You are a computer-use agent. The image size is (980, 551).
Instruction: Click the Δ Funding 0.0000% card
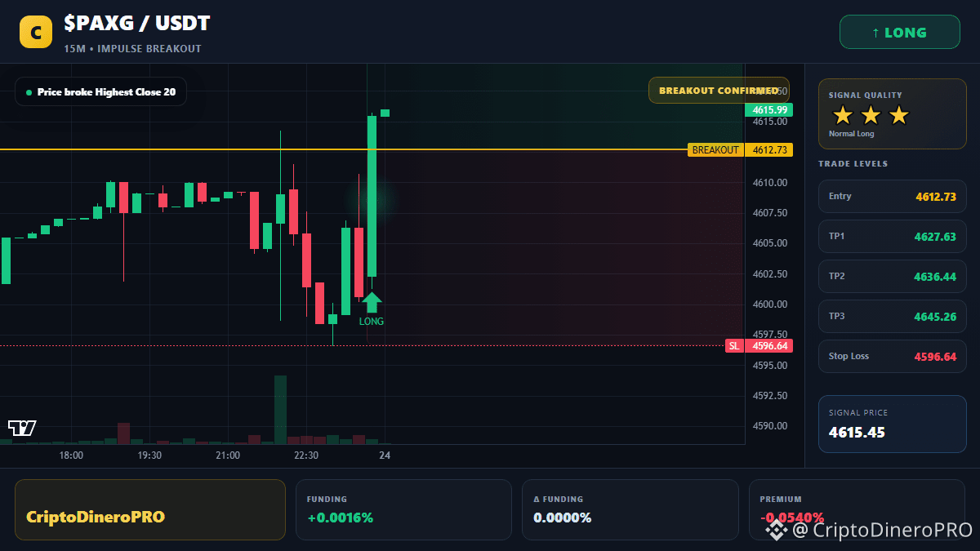pyautogui.click(x=630, y=509)
